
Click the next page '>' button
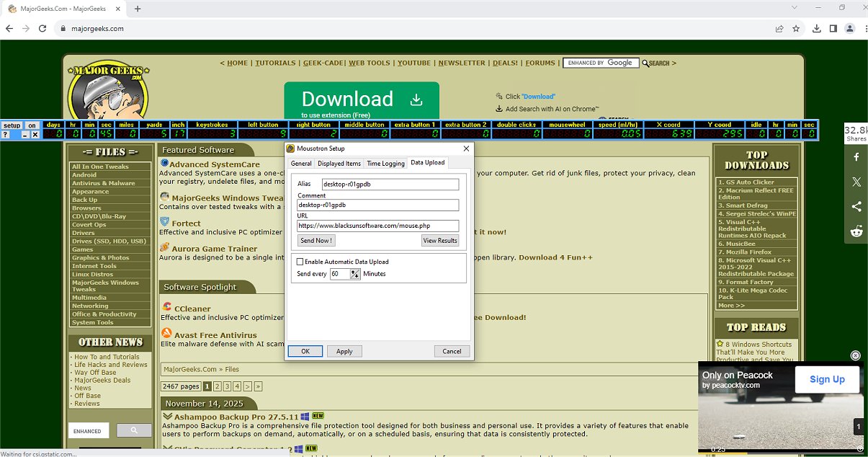(247, 386)
